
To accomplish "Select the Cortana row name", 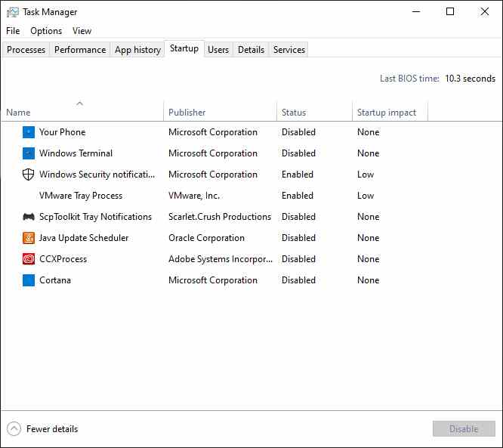I will coord(55,280).
